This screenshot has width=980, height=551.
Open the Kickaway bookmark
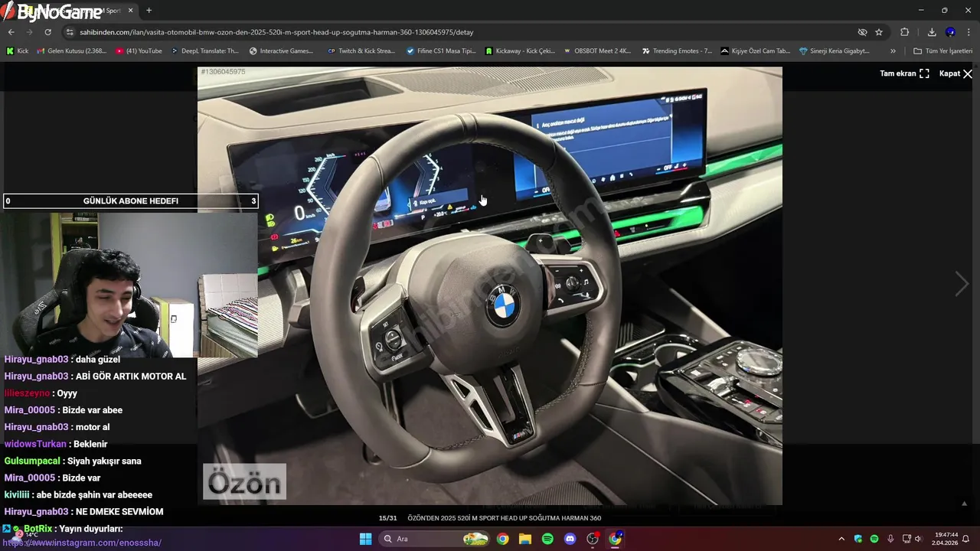(520, 51)
